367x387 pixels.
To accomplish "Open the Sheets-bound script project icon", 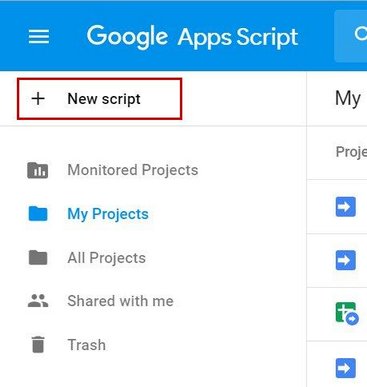I will pos(347,313).
